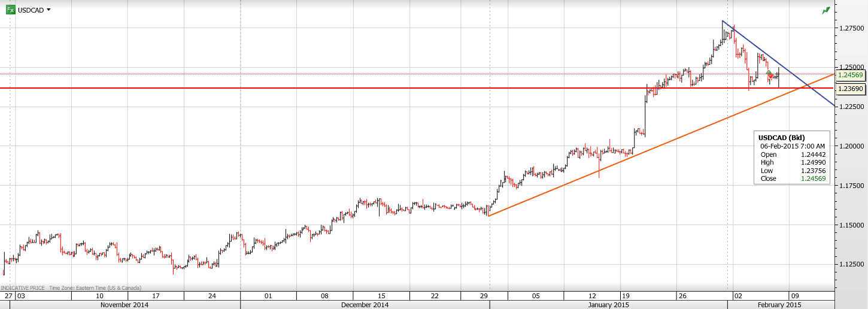The height and width of the screenshot is (309, 868).
Task: Click November 2014 on the time axis
Action: coord(125,305)
